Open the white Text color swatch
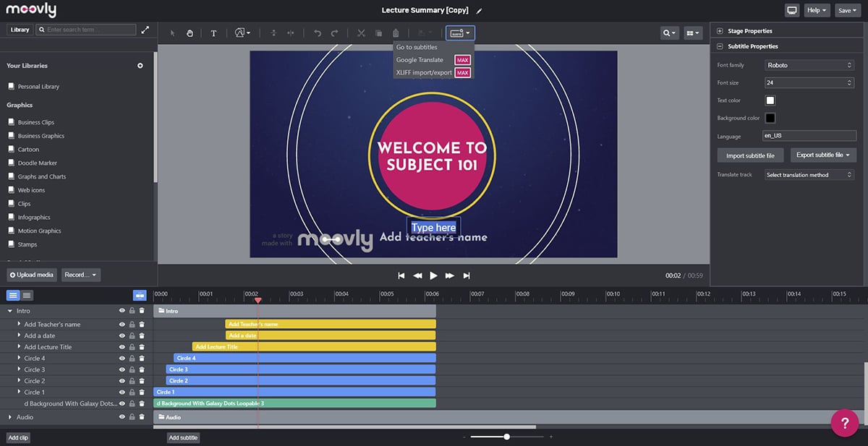 (x=770, y=100)
